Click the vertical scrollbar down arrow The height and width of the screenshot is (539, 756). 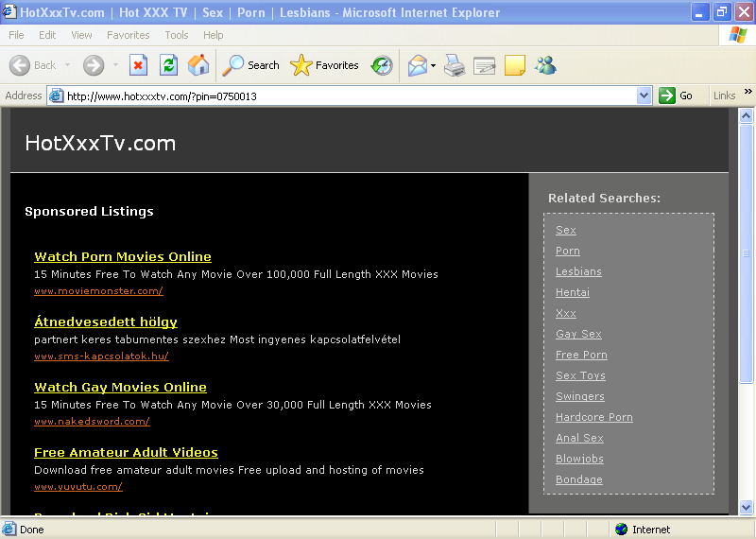point(747,508)
